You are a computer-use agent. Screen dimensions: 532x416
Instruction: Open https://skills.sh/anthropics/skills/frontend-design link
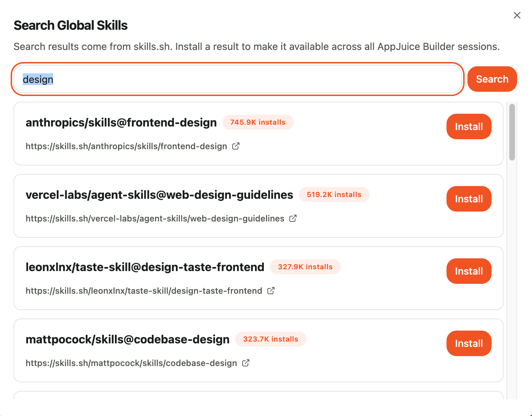pos(126,146)
